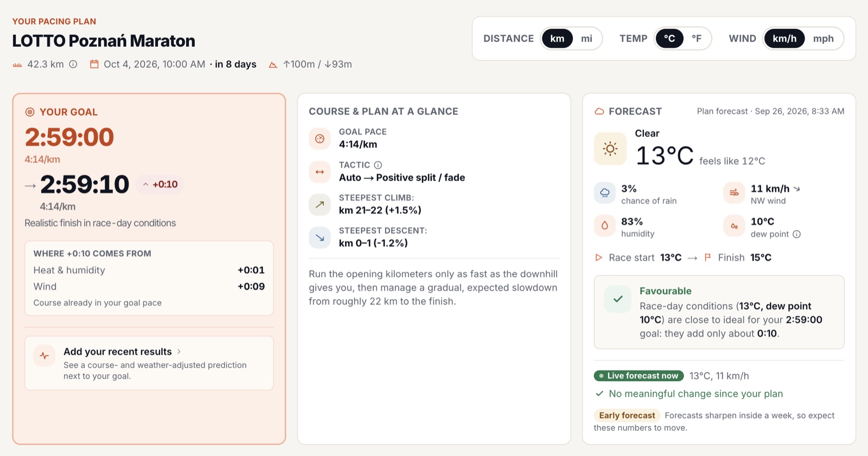
Task: Select °C temperature unit
Action: (x=669, y=38)
